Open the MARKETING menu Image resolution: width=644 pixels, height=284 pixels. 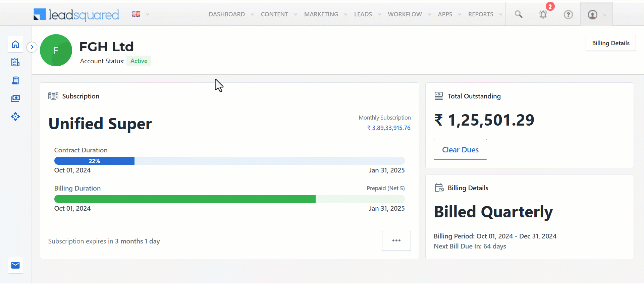click(321, 14)
